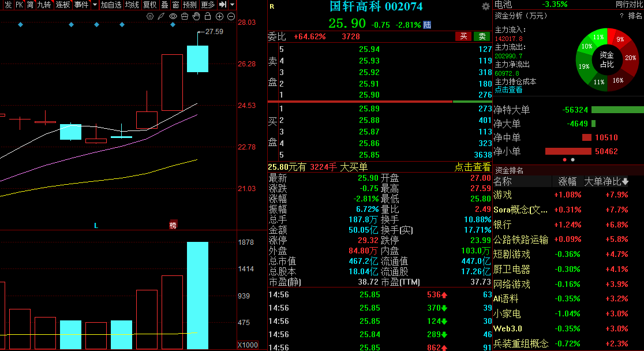Screen dimensions: 644x351
Task: Click the tallest cyan volume bar
Action: [197, 296]
